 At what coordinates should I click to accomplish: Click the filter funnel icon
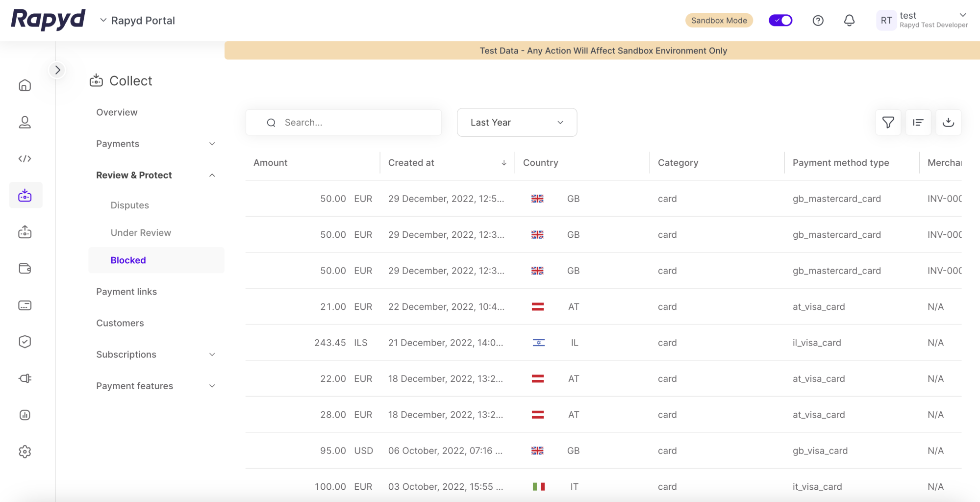pos(888,123)
